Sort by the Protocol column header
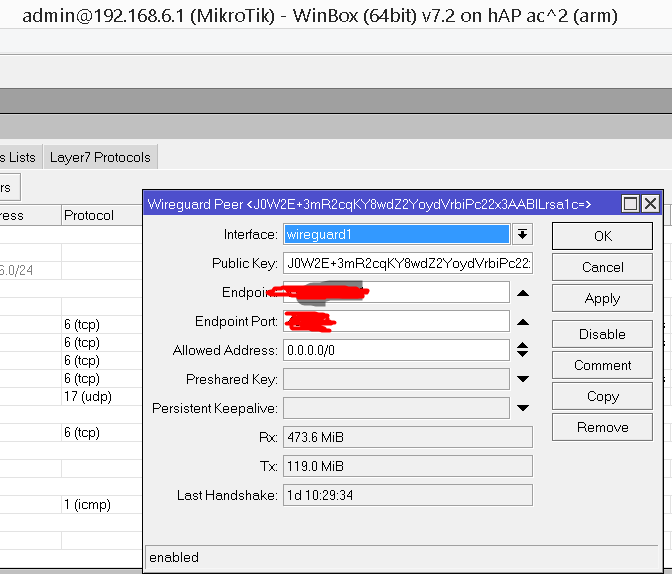672x574 pixels. pyautogui.click(x=101, y=215)
